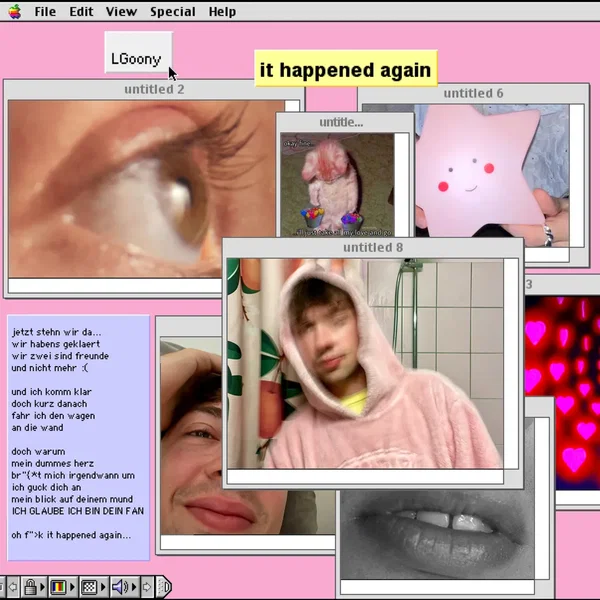Open the View menu
The height and width of the screenshot is (600, 600).
point(121,11)
